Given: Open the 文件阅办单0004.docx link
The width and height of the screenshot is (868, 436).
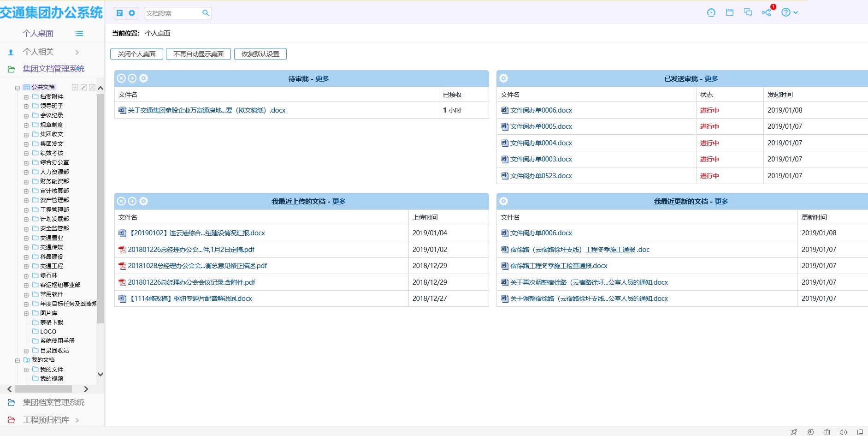Looking at the screenshot, I should pyautogui.click(x=541, y=143).
